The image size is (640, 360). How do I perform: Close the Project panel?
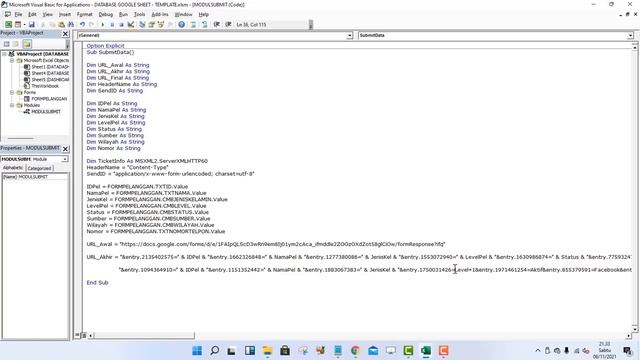pos(65,33)
